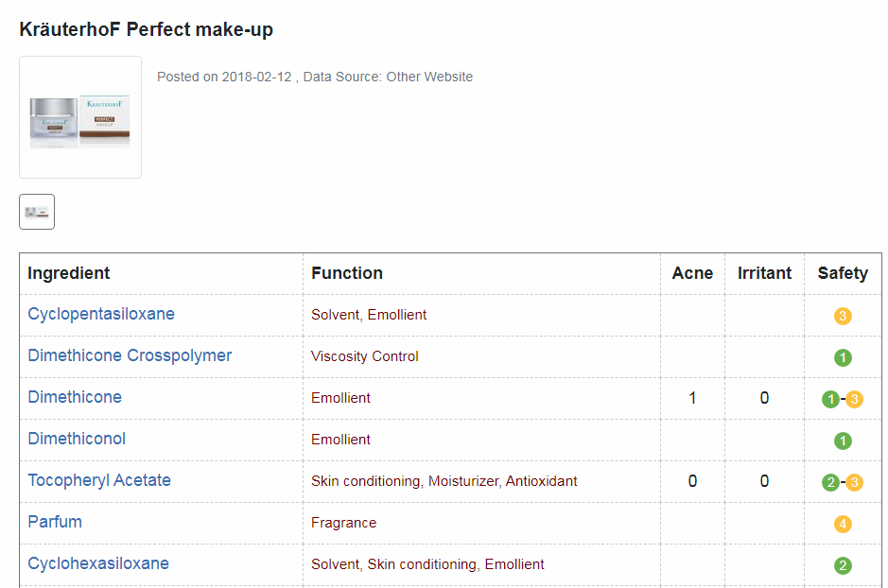This screenshot has width=888, height=588.
Task: Click orange safety badge 3 for Tocopheryl Acetate
Action: tap(855, 482)
